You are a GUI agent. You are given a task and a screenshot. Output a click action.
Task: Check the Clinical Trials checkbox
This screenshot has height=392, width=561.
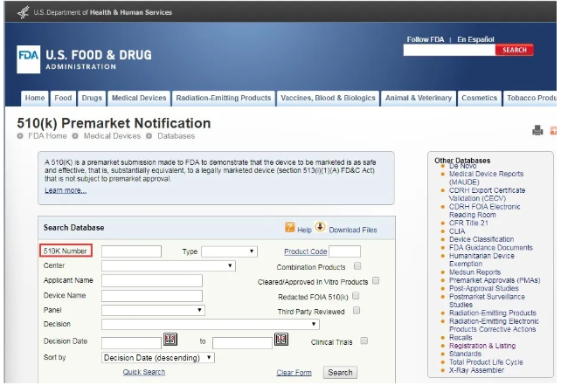pyautogui.click(x=364, y=340)
